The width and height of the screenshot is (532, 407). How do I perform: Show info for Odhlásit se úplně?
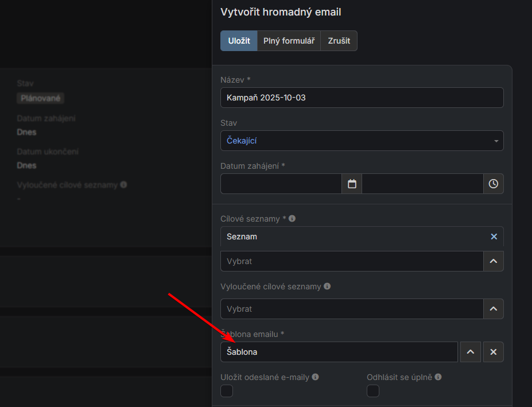pyautogui.click(x=438, y=377)
